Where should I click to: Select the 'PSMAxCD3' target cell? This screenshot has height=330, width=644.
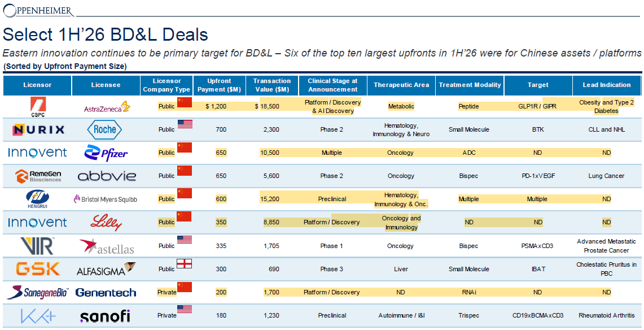tap(537, 246)
